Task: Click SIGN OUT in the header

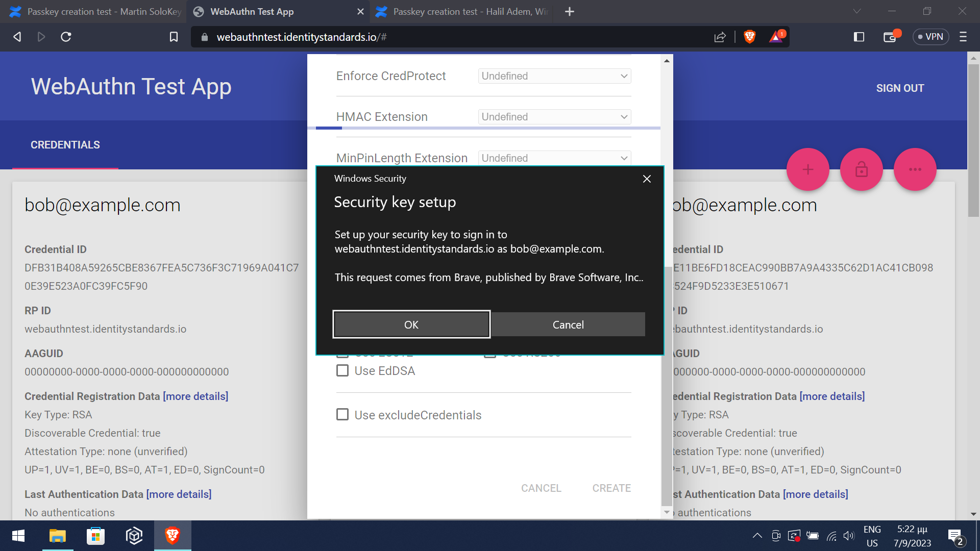Action: point(900,88)
